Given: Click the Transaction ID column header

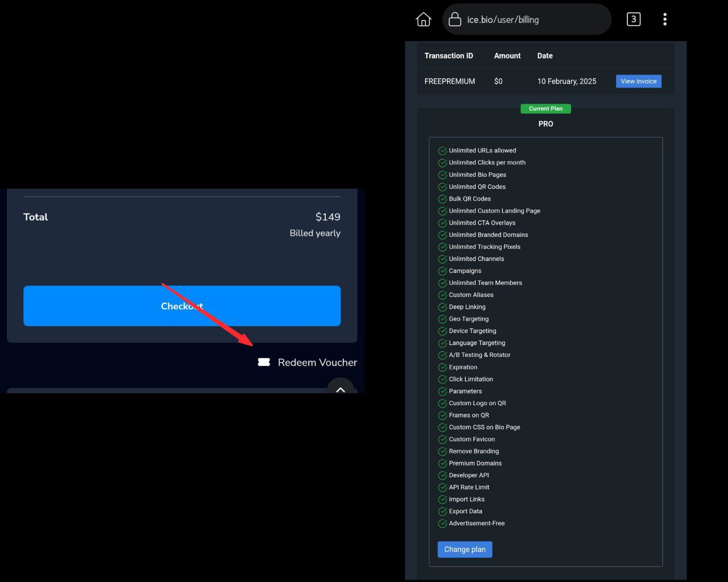Looking at the screenshot, I should pos(448,56).
